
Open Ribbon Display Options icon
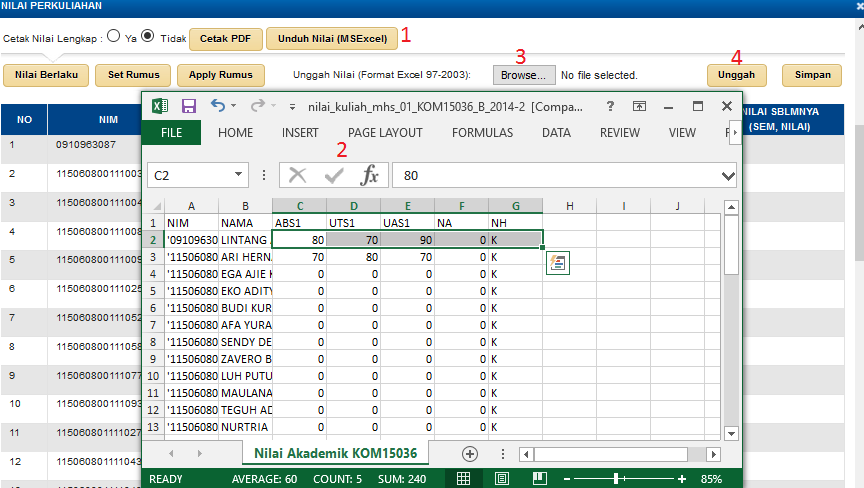(x=639, y=106)
